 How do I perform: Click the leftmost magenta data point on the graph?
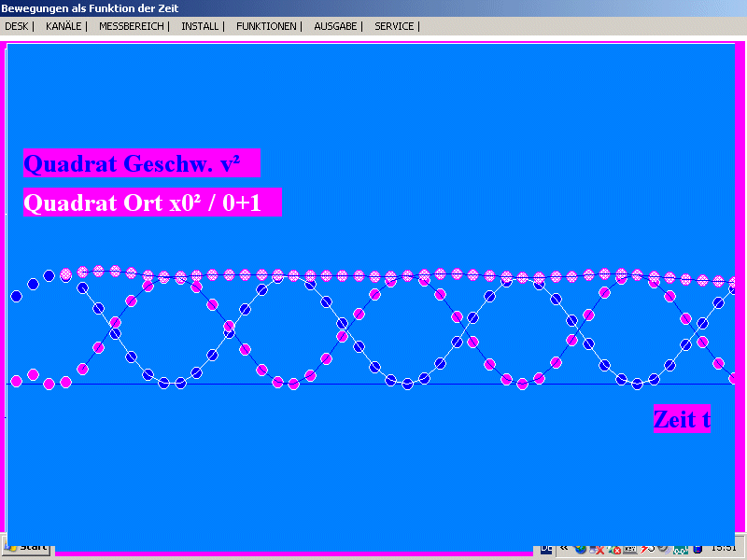(x=16, y=381)
